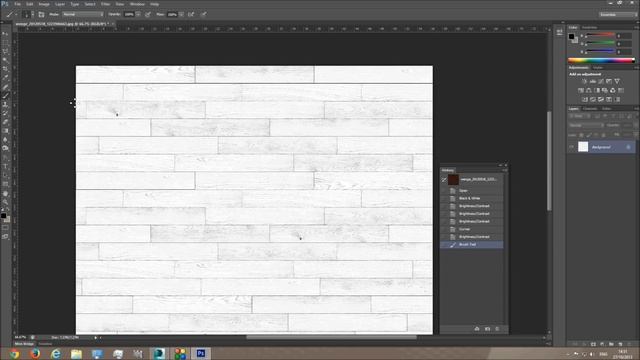Open the Filter menu
The image size is (640, 360).
click(105, 4)
